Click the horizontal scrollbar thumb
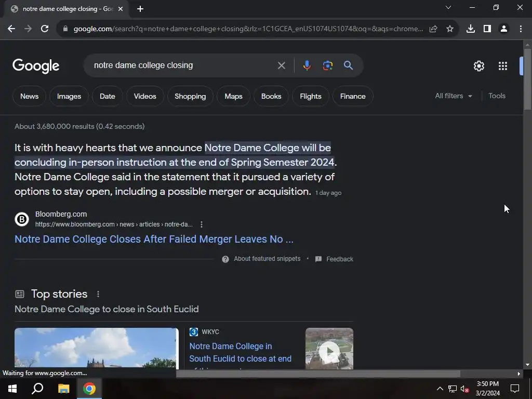Screen dimensions: 532x399 click(318, 374)
